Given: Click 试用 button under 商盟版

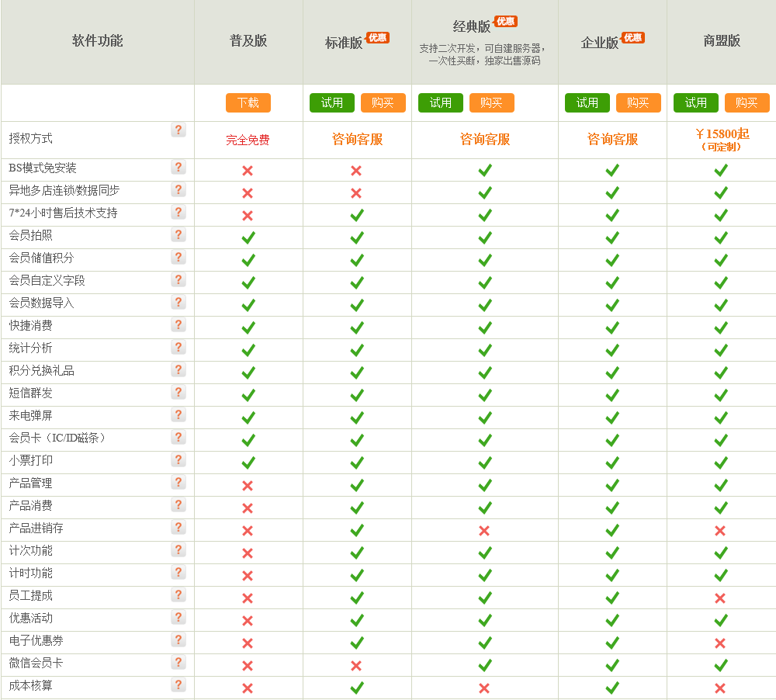Looking at the screenshot, I should pos(696,102).
